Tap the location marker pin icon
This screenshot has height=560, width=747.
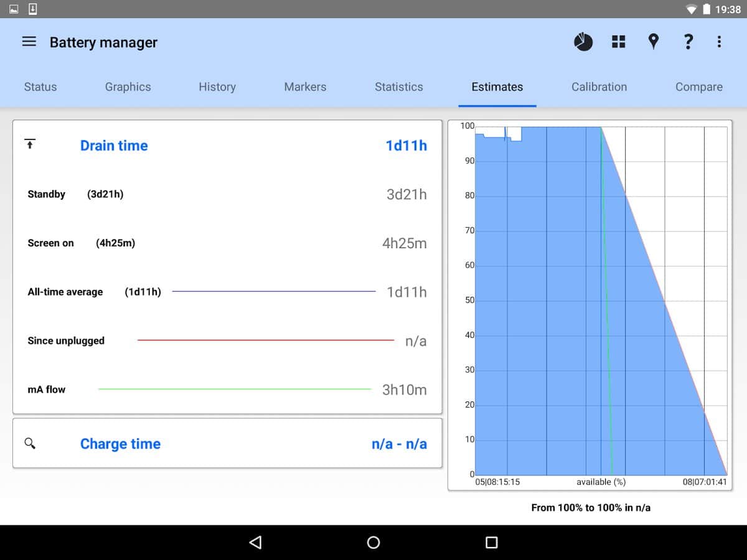pos(653,42)
